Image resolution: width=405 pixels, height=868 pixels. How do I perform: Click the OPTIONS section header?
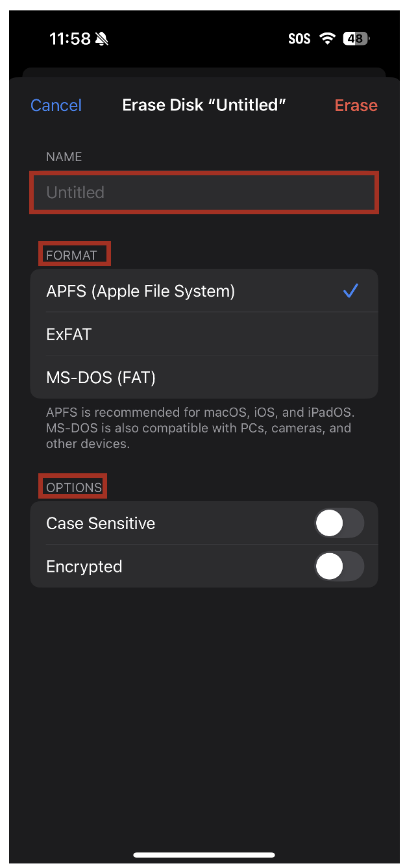[74, 488]
